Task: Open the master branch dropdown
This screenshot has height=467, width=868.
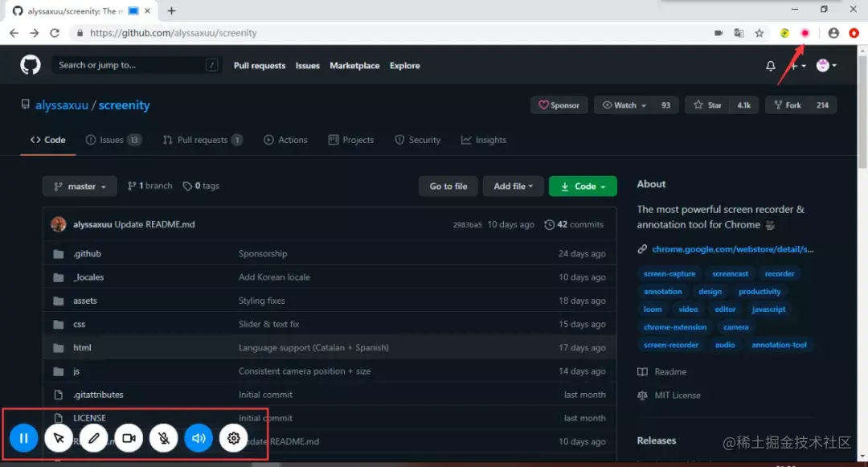Action: coord(80,186)
